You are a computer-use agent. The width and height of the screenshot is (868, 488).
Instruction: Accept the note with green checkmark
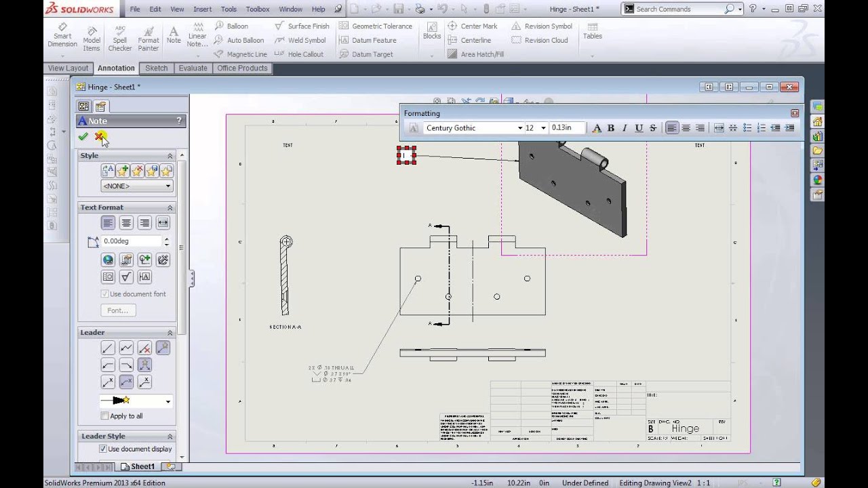(83, 136)
